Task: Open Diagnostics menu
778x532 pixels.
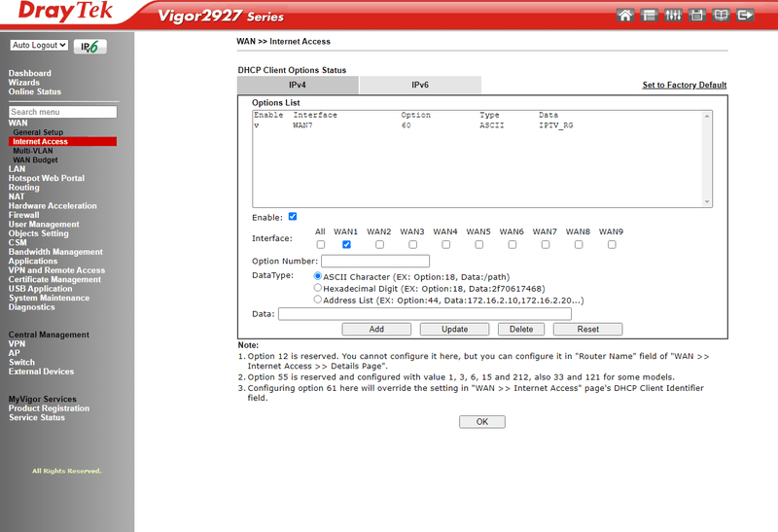Action: [32, 307]
